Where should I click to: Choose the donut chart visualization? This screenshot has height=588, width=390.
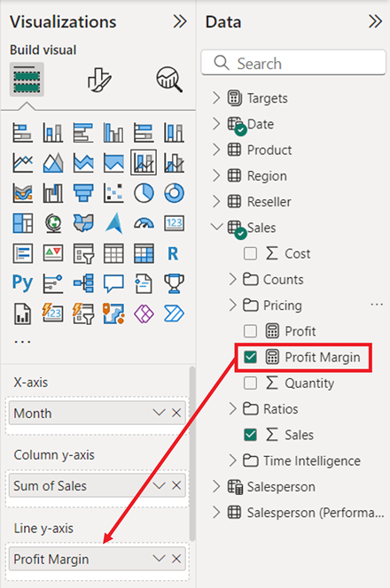[174, 193]
